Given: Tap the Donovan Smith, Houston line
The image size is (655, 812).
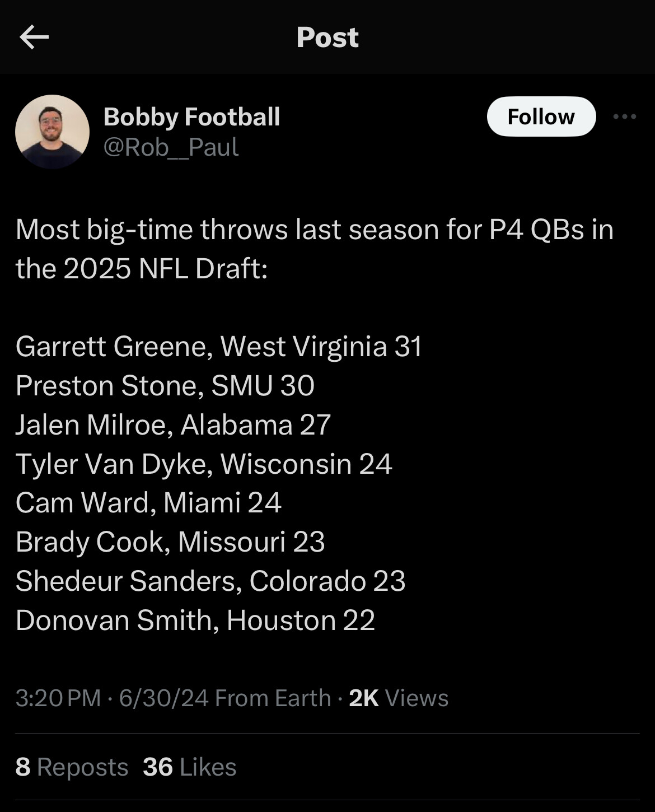Looking at the screenshot, I should pyautogui.click(x=195, y=620).
